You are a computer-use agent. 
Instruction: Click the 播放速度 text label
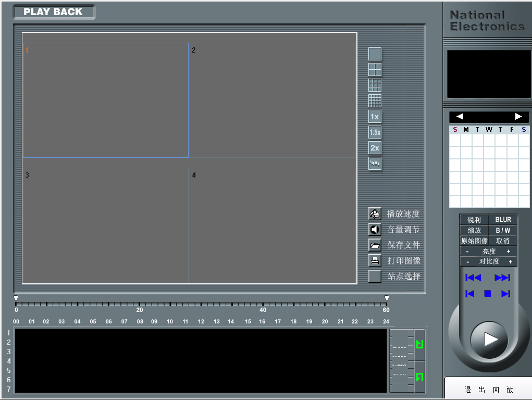point(403,214)
